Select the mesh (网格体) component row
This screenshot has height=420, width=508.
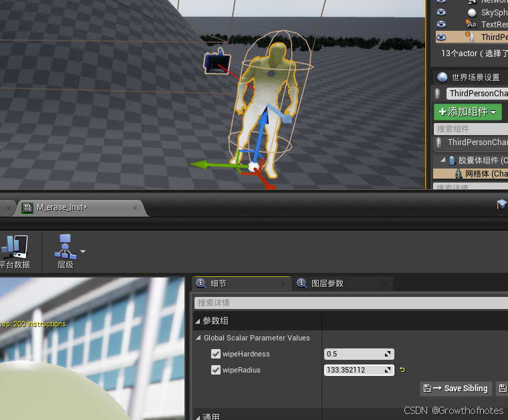click(x=471, y=174)
